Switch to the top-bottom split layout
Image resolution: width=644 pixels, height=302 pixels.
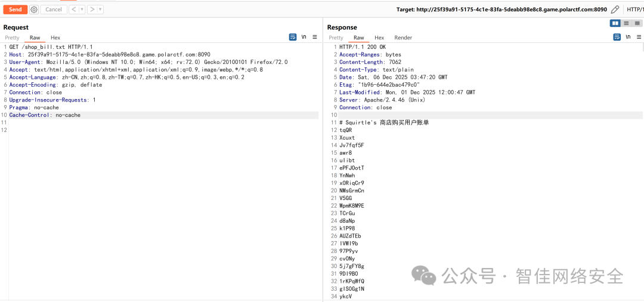(626, 23)
